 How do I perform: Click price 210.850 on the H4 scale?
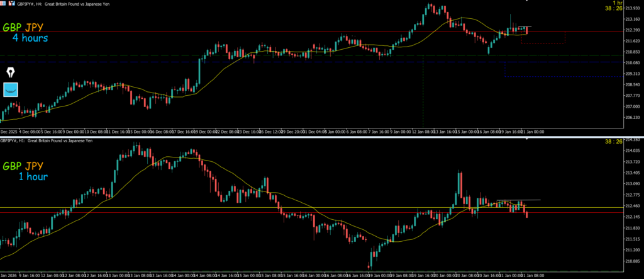click(633, 52)
